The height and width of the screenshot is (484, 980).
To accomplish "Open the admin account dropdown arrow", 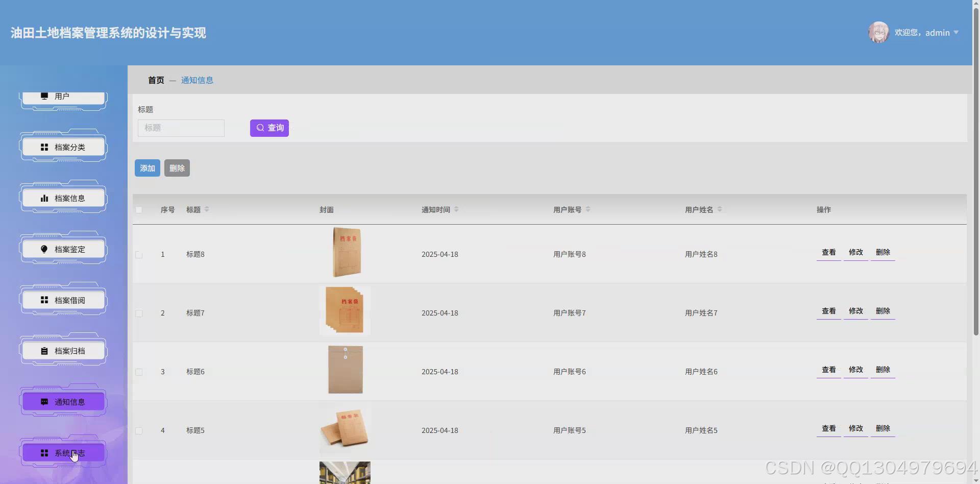I will [x=956, y=32].
